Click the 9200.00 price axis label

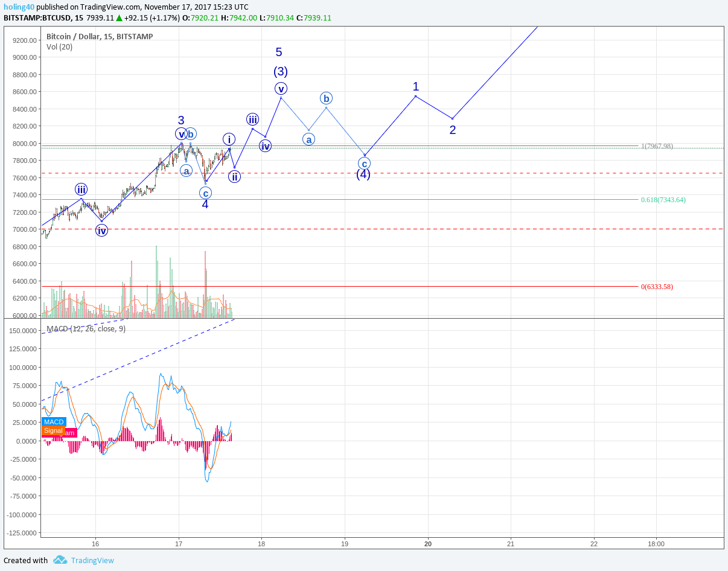[24, 40]
